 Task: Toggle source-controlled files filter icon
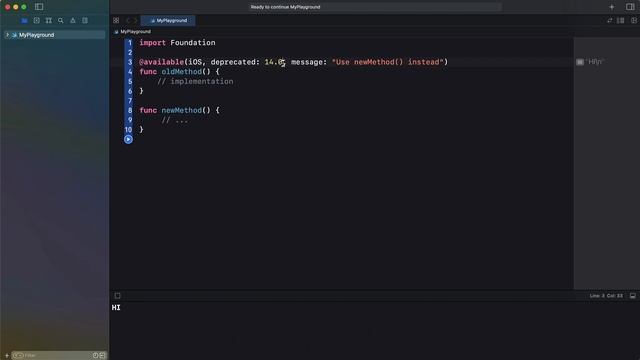point(102,356)
